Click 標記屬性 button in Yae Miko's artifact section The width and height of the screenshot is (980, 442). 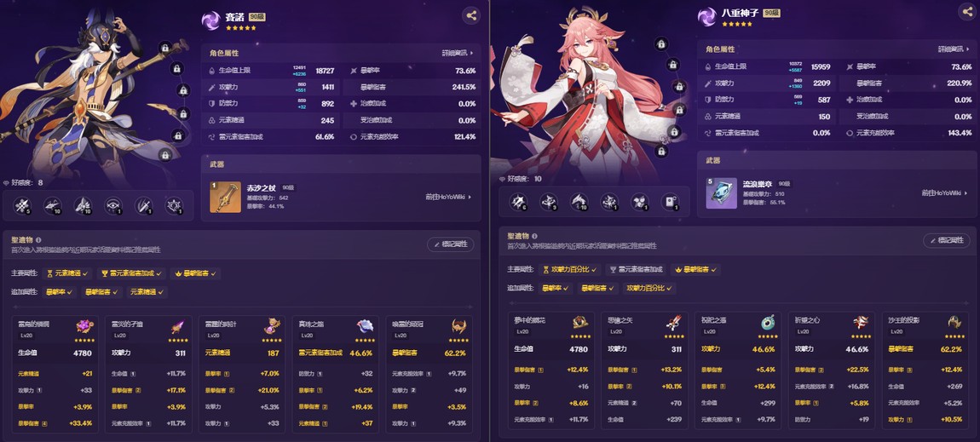946,240
